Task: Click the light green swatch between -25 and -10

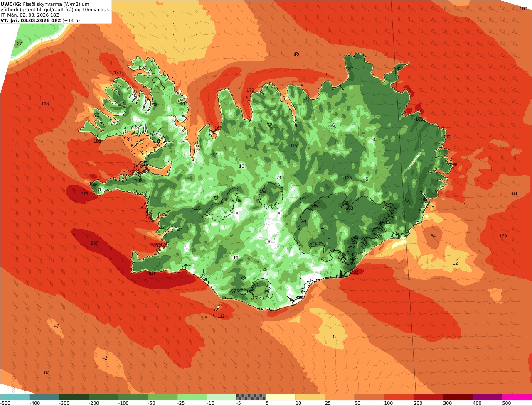Action: [192, 397]
